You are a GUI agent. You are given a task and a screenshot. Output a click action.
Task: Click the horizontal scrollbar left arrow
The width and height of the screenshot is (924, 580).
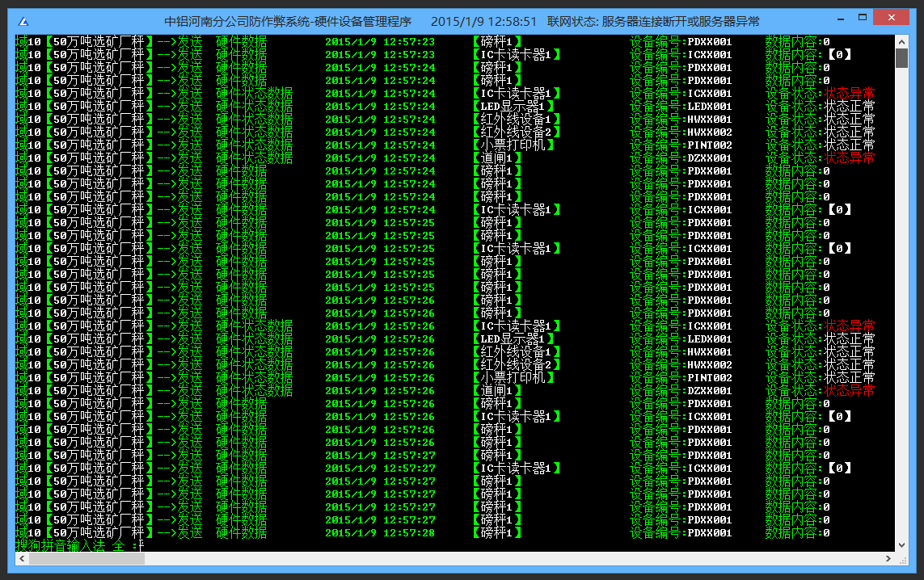pos(22,558)
